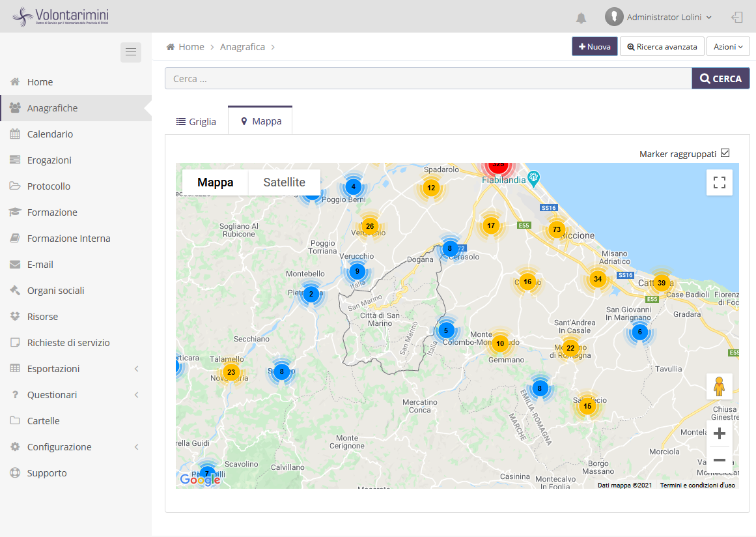The width and height of the screenshot is (756, 537).
Task: Zoom in on the map
Action: (x=720, y=433)
